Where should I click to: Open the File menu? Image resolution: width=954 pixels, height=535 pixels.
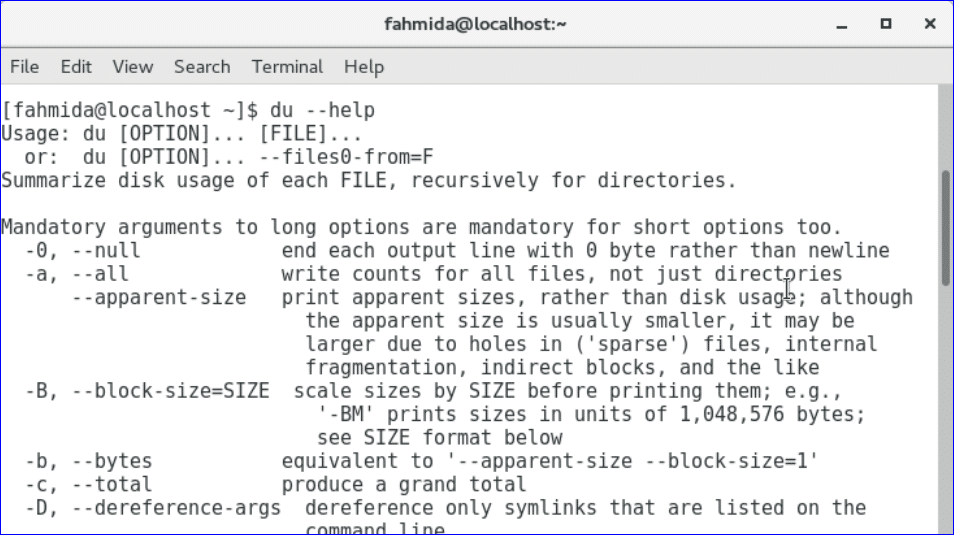[x=24, y=67]
